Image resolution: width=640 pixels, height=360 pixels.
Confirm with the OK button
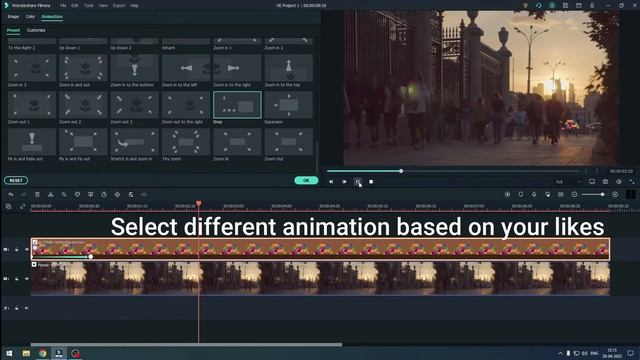click(x=306, y=180)
